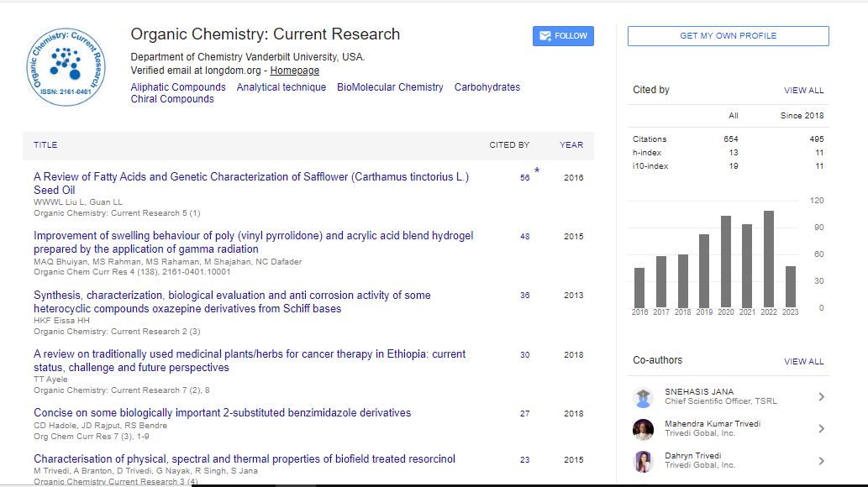Expand Snehasis Jana co-author chevron
The width and height of the screenshot is (868, 487).
[821, 397]
